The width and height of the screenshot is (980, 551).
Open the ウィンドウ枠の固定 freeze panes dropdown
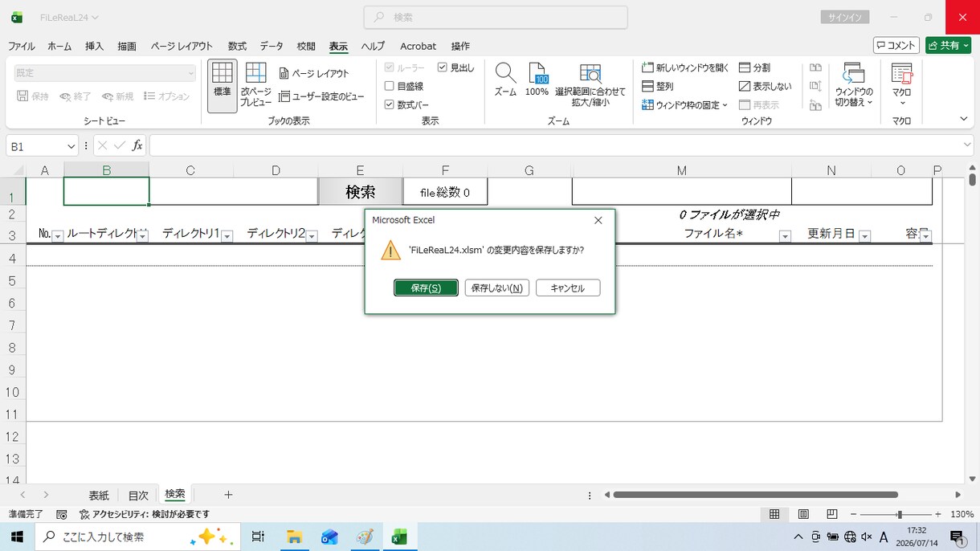(x=685, y=104)
